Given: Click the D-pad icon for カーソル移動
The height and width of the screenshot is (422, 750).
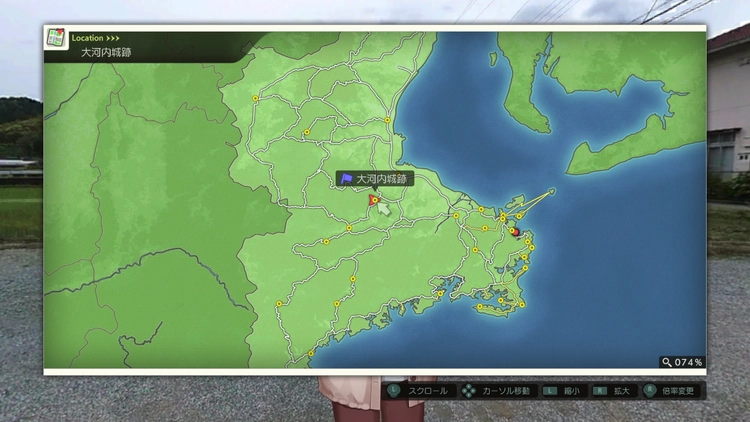Looking at the screenshot, I should point(468,391).
